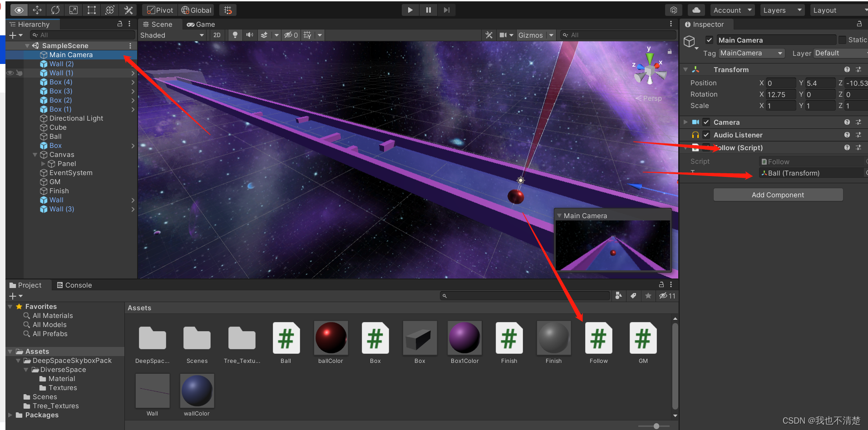Open the Shaded draw mode dropdown
Image resolution: width=868 pixels, height=430 pixels.
(x=172, y=35)
